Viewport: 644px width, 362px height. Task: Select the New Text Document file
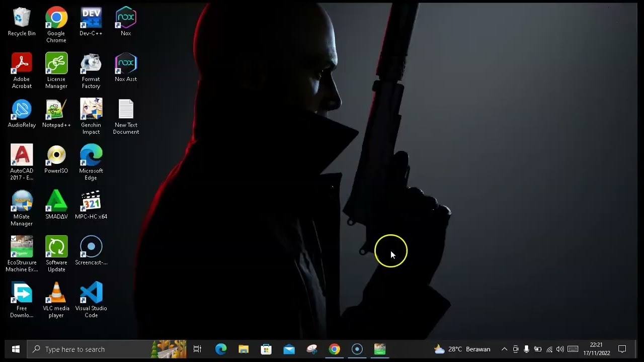(126, 117)
